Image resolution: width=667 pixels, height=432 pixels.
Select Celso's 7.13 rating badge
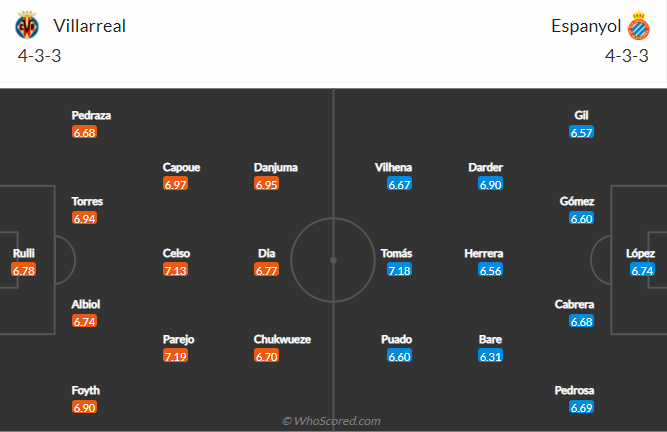[176, 271]
